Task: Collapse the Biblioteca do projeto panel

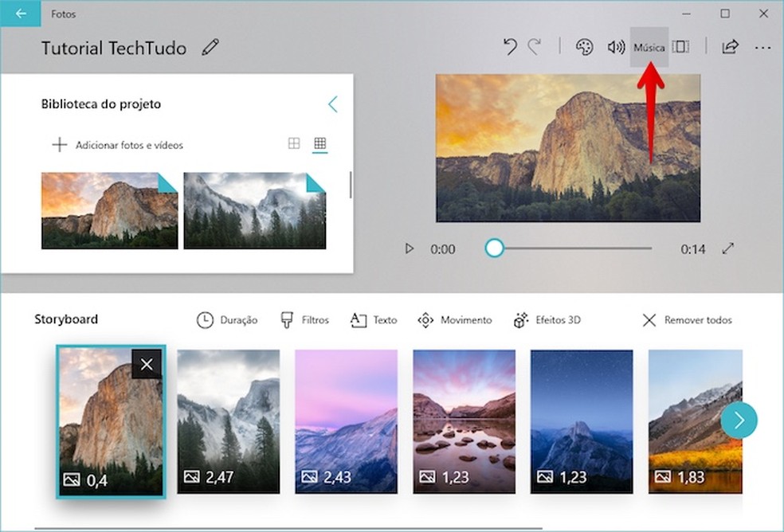Action: 333,104
